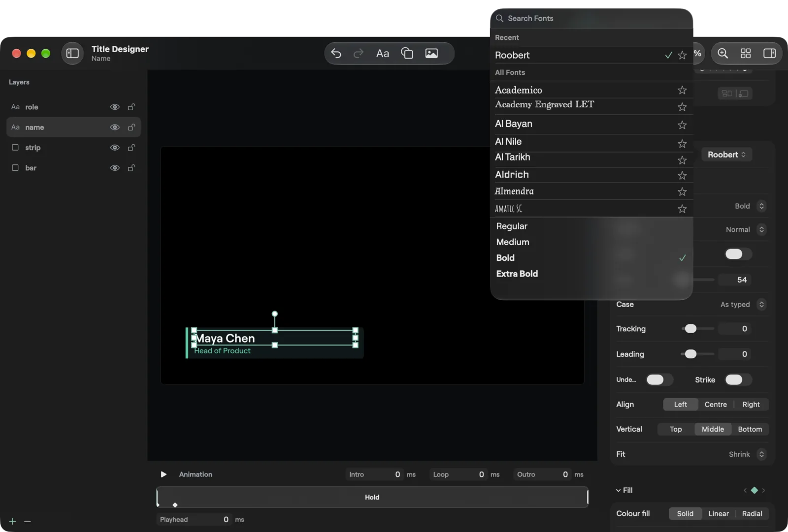The height and width of the screenshot is (532, 788).
Task: Click the undo arrow in toolbar
Action: [336, 53]
